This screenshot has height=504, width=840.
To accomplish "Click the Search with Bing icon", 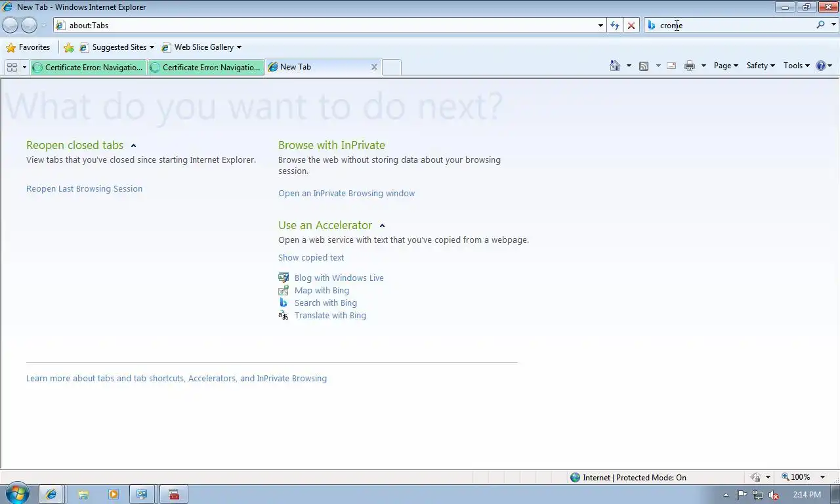I will pos(283,303).
